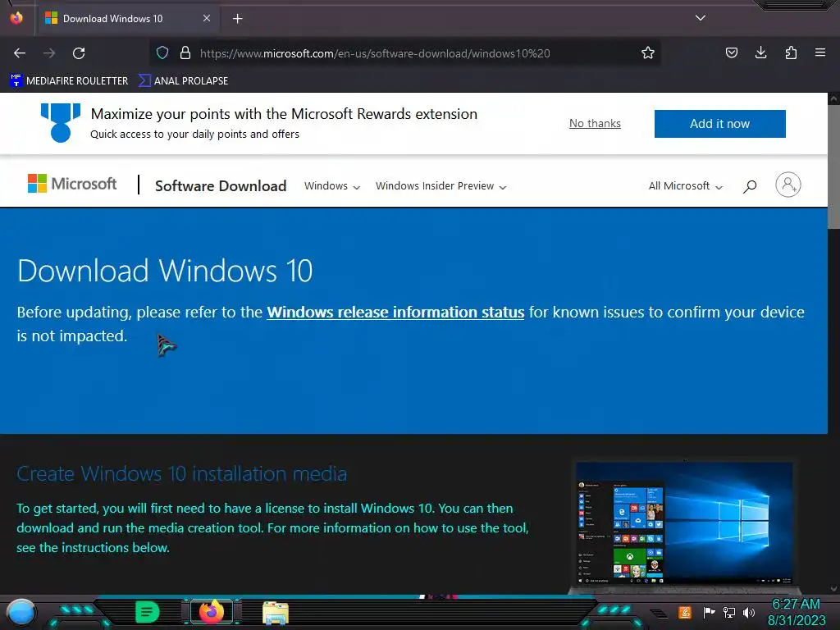
Task: Dismiss the banner with No thanks
Action: tap(595, 123)
